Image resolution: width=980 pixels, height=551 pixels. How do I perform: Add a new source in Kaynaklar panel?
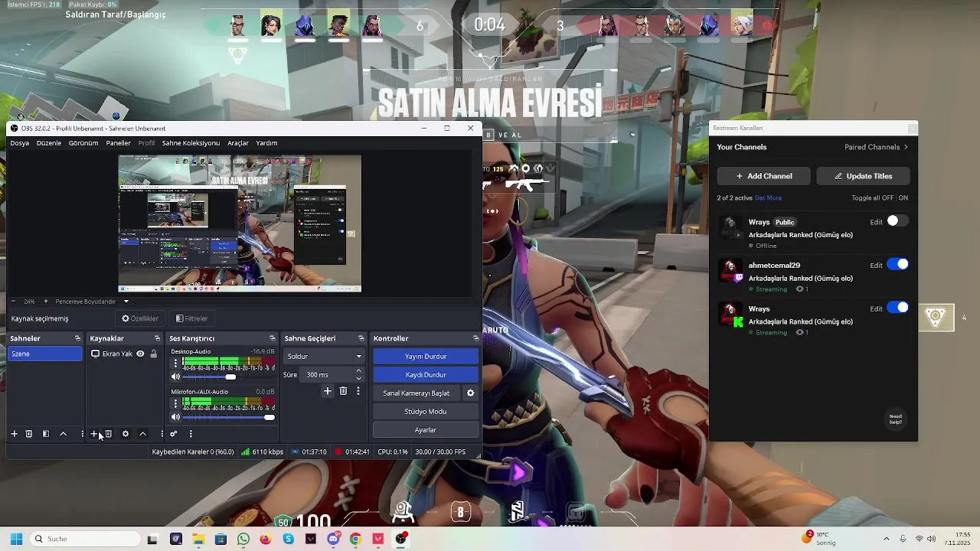point(94,434)
